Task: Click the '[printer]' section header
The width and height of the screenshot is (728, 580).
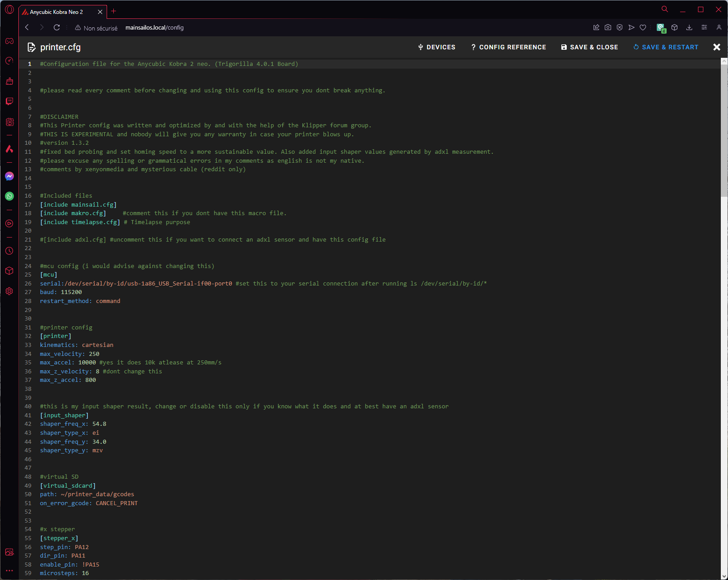Action: (56, 336)
